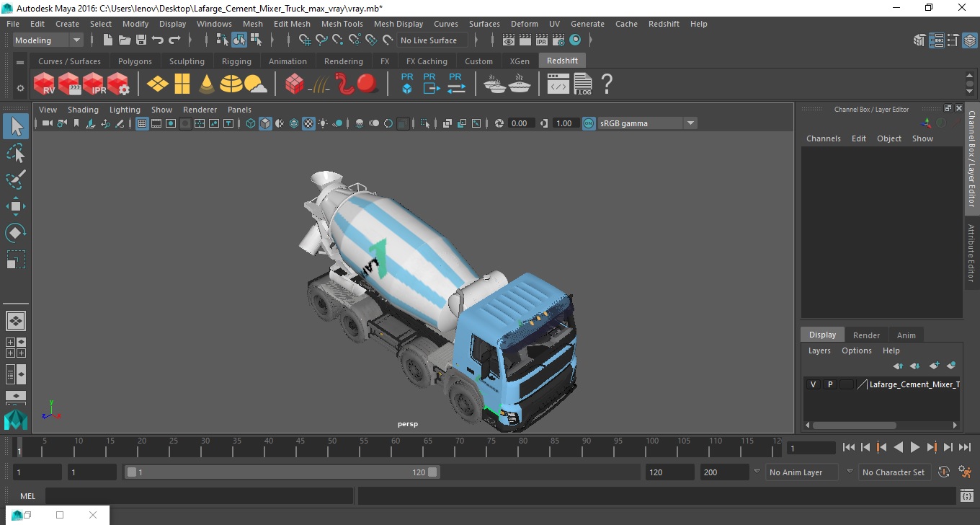Toggle viewport grid display
Image resolution: width=980 pixels, height=525 pixels.
142,123
